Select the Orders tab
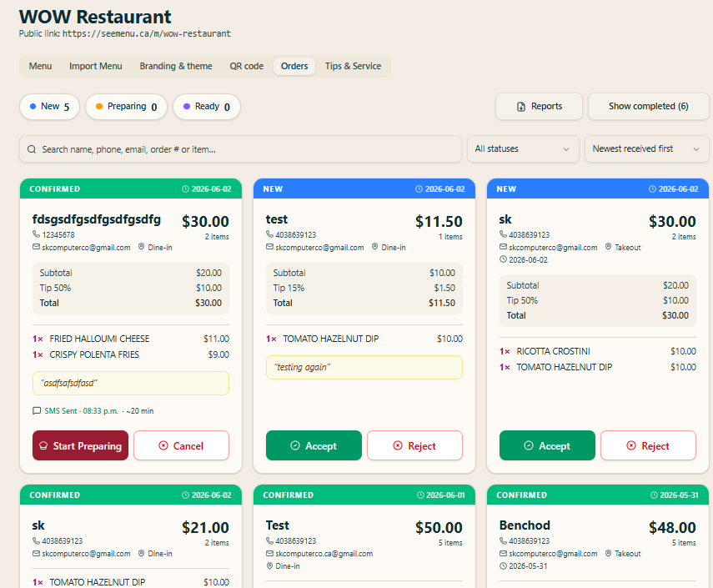This screenshot has width=713, height=588. click(294, 66)
